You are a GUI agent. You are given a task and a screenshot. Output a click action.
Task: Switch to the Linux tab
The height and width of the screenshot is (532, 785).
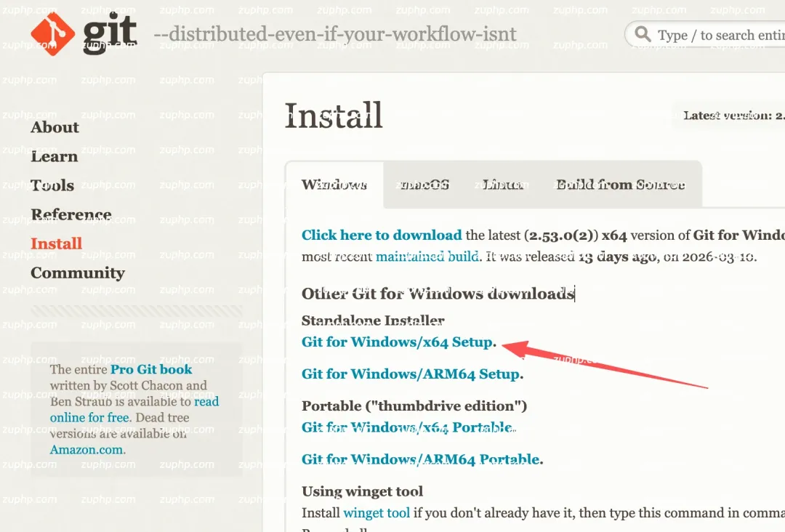tap(503, 185)
